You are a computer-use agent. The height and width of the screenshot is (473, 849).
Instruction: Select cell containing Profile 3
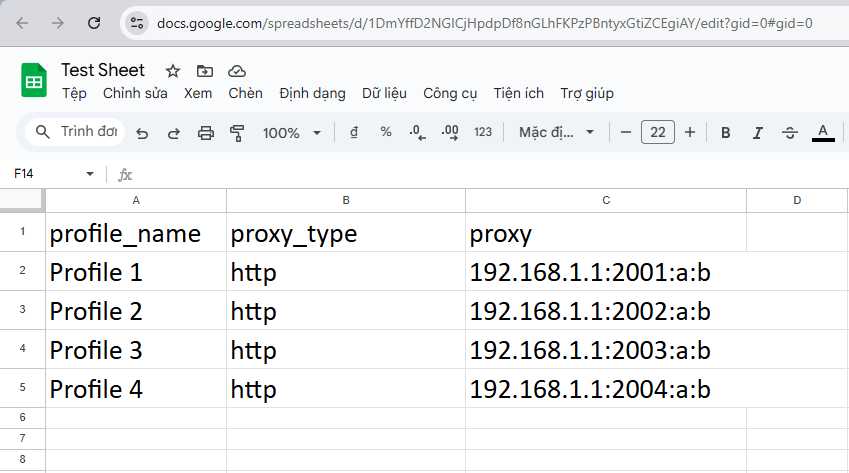click(x=135, y=351)
